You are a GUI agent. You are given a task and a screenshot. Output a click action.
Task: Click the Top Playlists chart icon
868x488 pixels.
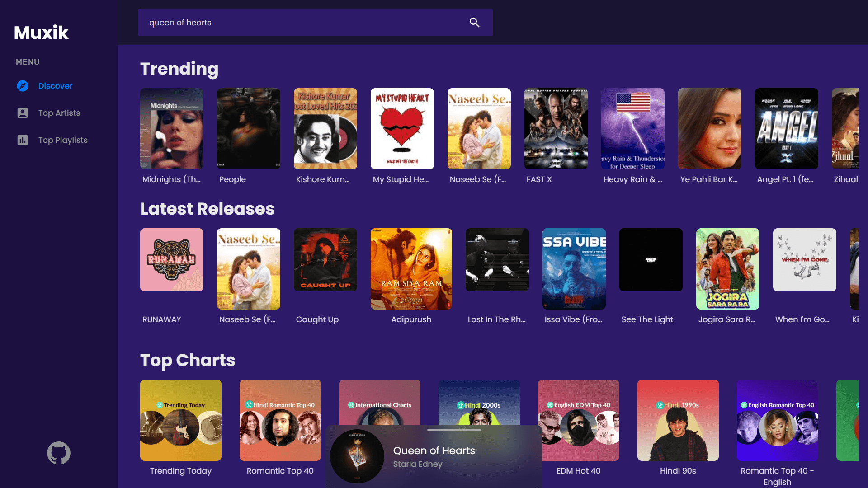(x=23, y=140)
